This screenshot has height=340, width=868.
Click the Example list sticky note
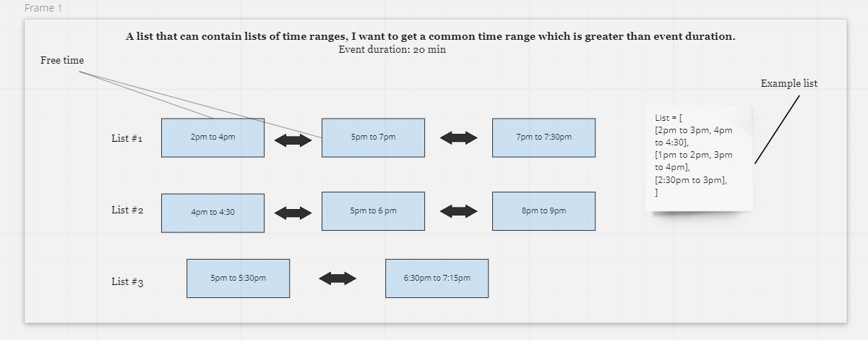(x=698, y=158)
